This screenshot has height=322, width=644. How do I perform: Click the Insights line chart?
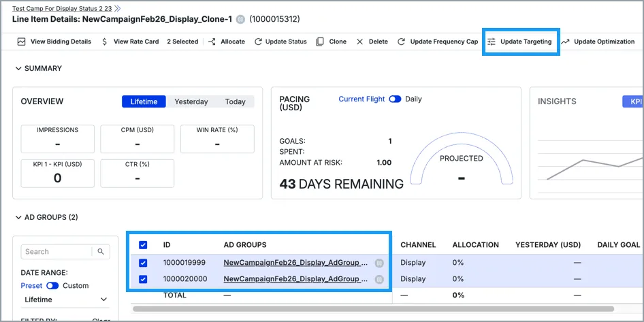point(590,166)
